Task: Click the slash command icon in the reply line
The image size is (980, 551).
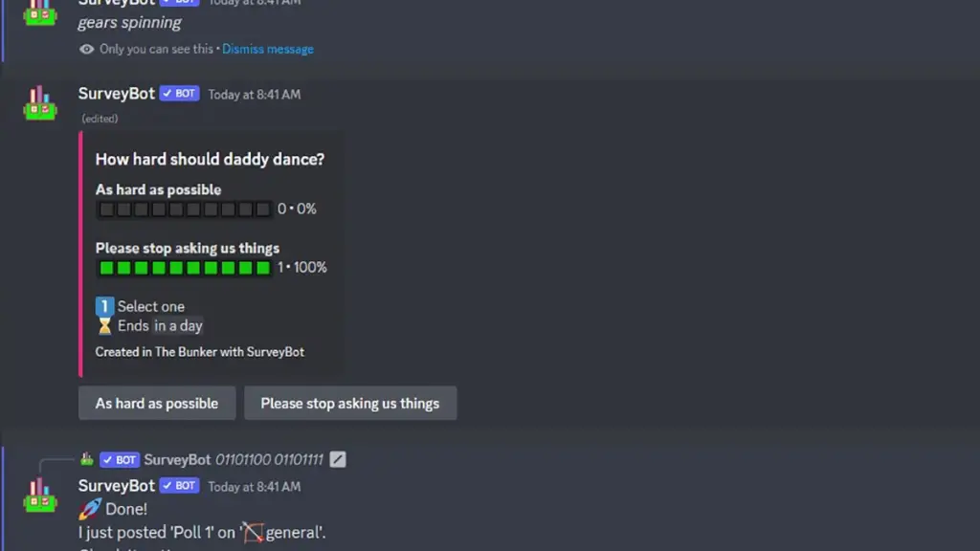Action: pyautogui.click(x=338, y=460)
